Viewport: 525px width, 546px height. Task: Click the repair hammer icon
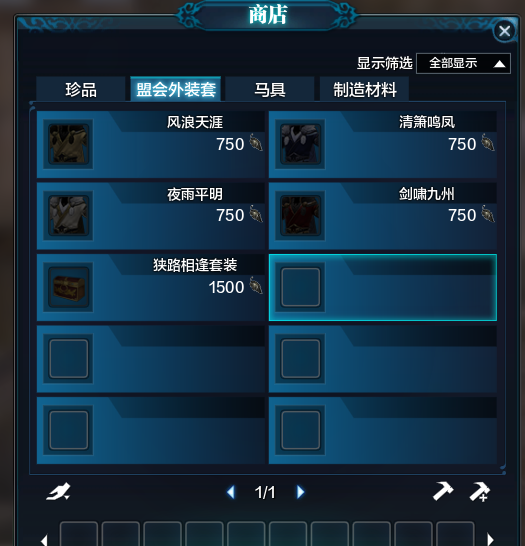[443, 491]
